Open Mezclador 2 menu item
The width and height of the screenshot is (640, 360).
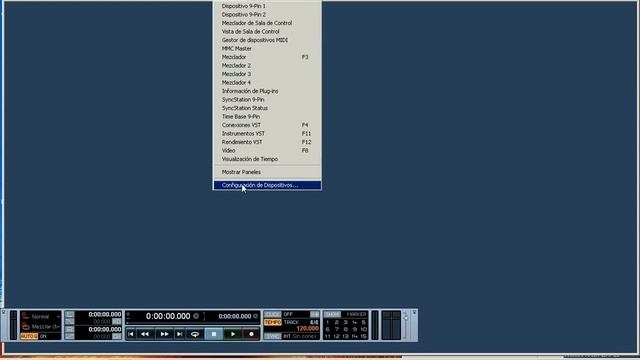267,66
